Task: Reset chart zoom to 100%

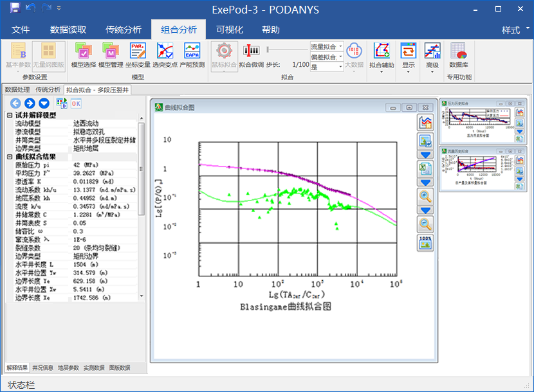Action: pyautogui.click(x=425, y=242)
